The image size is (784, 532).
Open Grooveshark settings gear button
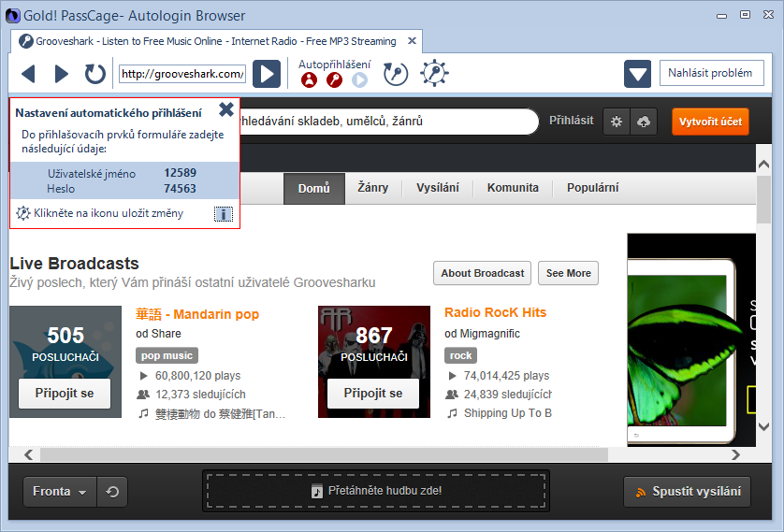[617, 122]
